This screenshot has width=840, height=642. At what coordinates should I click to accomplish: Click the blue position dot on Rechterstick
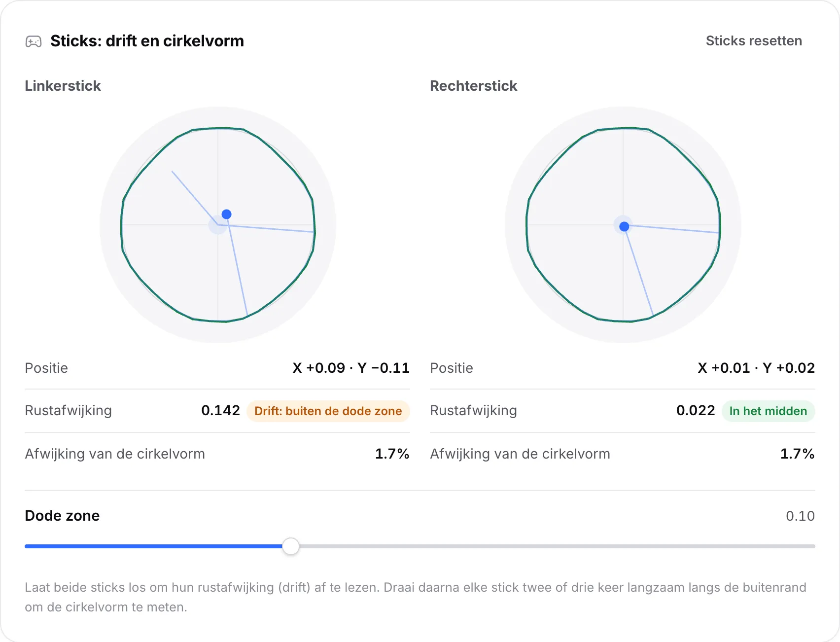pyautogui.click(x=624, y=226)
